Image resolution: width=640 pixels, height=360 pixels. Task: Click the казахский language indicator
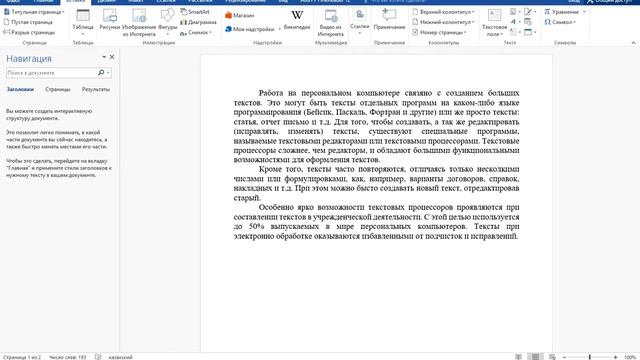(120, 357)
